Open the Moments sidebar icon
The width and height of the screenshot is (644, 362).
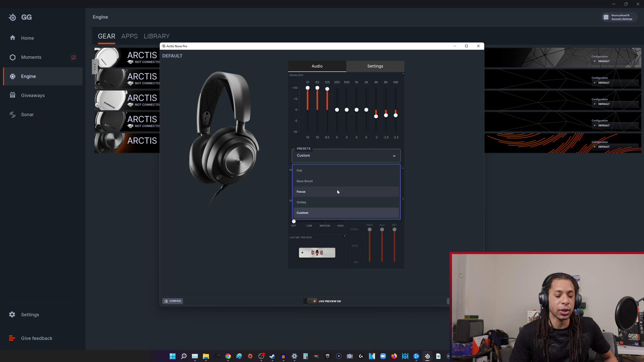coord(12,57)
